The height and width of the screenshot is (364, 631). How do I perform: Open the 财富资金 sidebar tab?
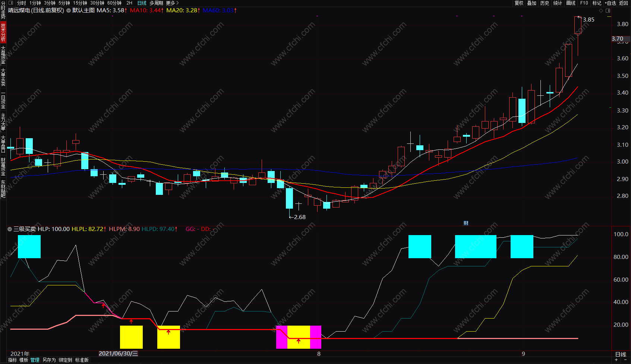tap(3, 167)
